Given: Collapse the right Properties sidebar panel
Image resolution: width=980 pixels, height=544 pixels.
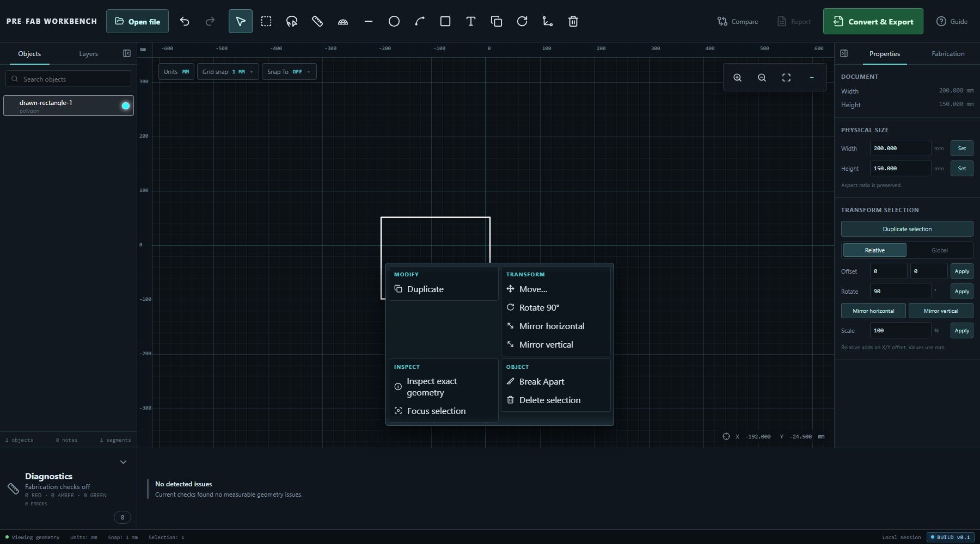Looking at the screenshot, I should tap(844, 53).
